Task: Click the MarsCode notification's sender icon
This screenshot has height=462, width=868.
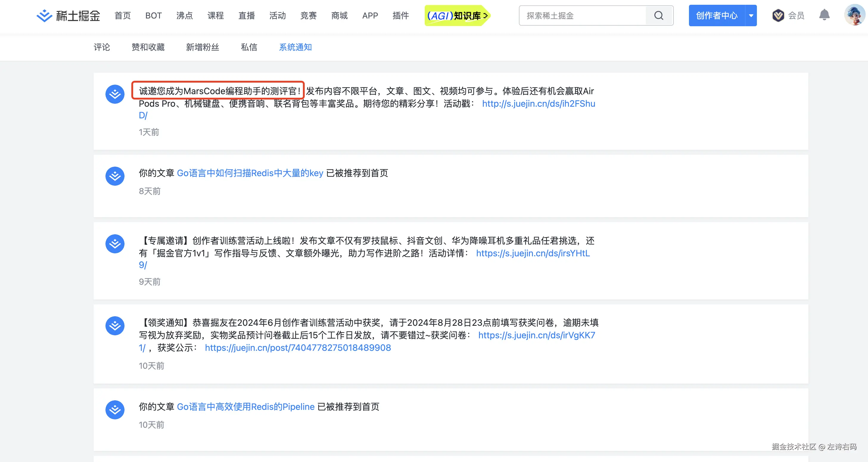Action: [115, 94]
